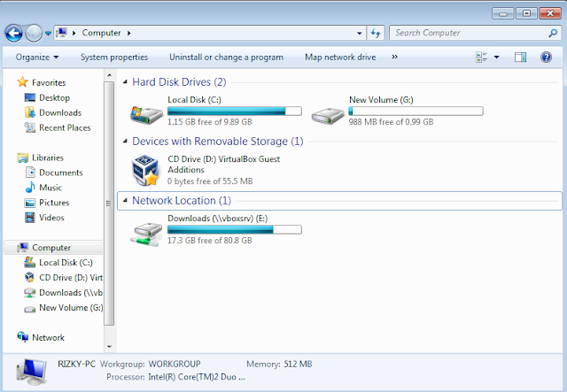This screenshot has width=567, height=392.
Task: Click the RIZKY-PC computer icon in details pane
Action: click(32, 372)
